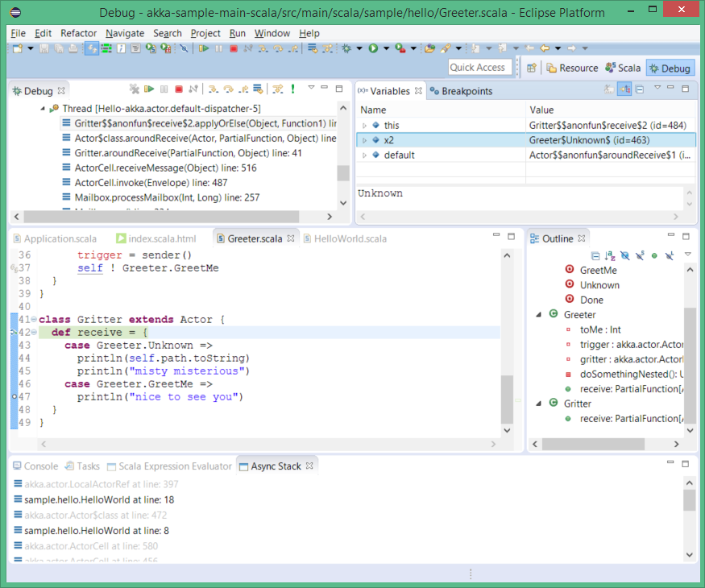Click Step Over in the Debug view toolbar

click(229, 89)
